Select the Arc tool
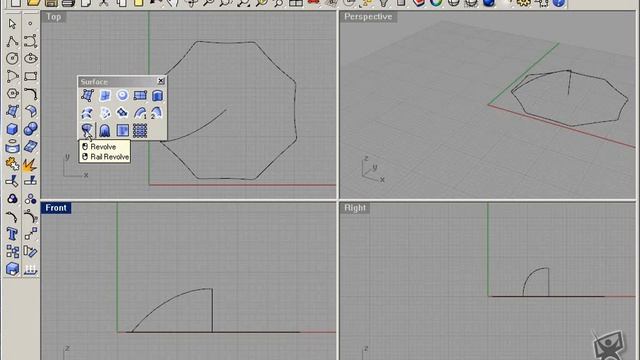Screen dimensions: 640x360 pyautogui.click(x=12, y=76)
